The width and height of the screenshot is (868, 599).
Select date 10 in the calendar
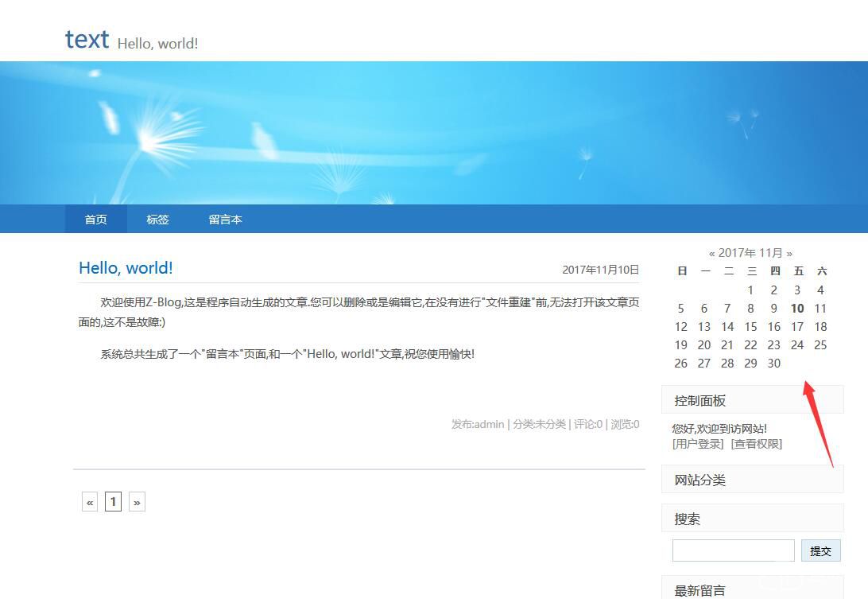tap(797, 309)
